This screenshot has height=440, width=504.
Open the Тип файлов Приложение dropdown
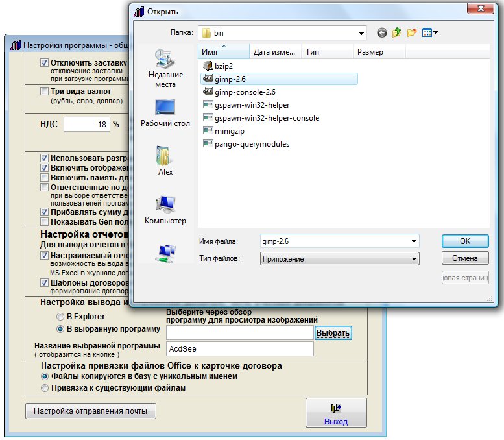click(339, 258)
